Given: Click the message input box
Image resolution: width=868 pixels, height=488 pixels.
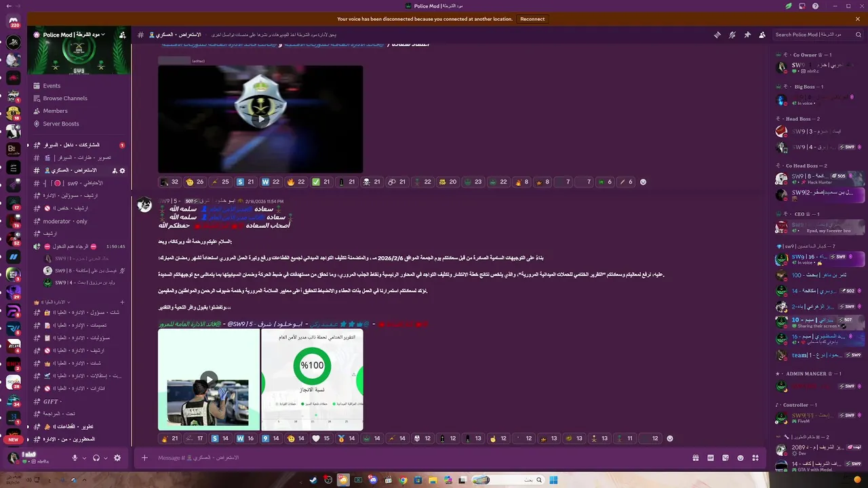Looking at the screenshot, I should 420,458.
